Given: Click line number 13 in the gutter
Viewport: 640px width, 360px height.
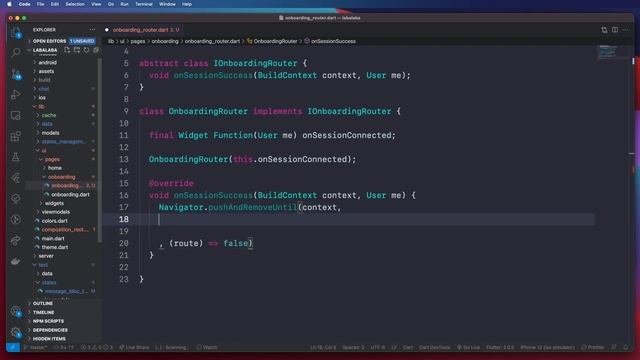Looking at the screenshot, I should (x=124, y=159).
